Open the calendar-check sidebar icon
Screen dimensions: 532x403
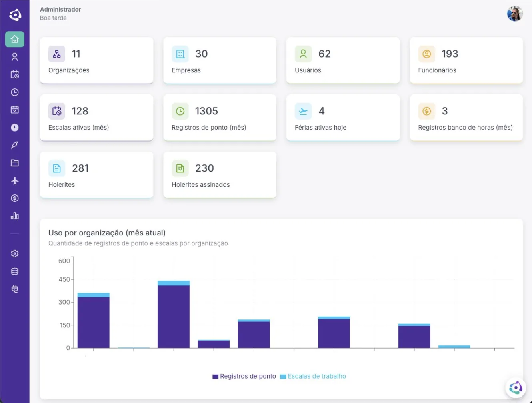pos(15,110)
